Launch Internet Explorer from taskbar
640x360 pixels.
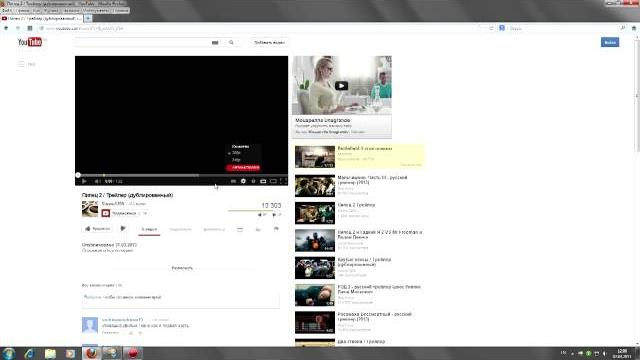click(x=29, y=353)
